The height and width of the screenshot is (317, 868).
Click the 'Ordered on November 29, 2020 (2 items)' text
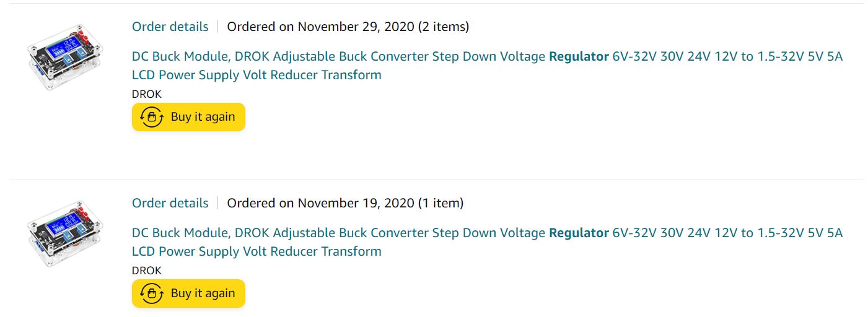(x=348, y=27)
